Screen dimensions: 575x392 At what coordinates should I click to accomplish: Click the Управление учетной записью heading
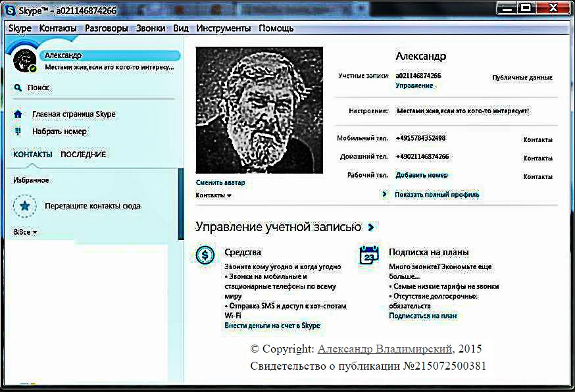[x=278, y=227]
